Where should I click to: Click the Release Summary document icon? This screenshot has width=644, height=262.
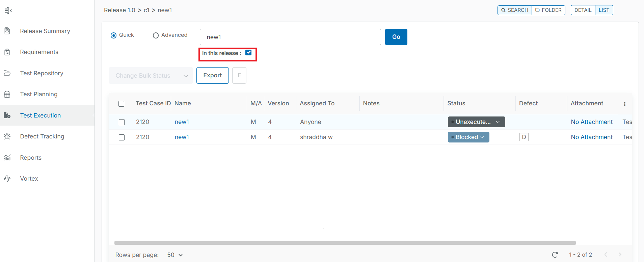click(7, 31)
